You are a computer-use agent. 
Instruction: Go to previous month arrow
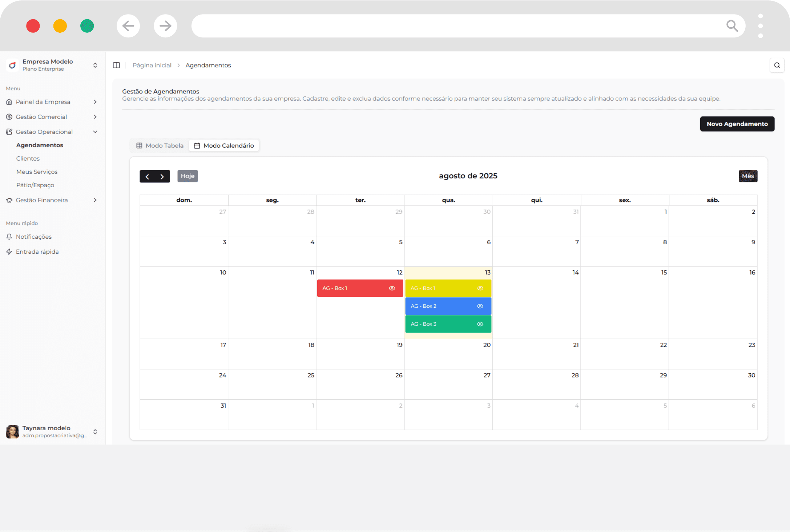click(x=147, y=177)
